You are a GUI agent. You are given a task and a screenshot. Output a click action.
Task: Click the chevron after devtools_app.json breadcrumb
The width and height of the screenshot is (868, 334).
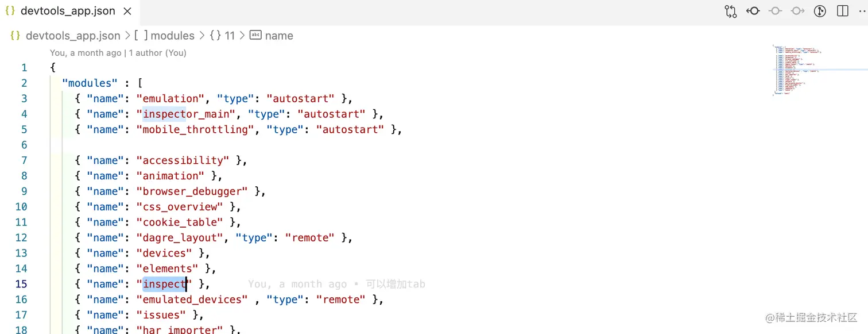(x=127, y=36)
